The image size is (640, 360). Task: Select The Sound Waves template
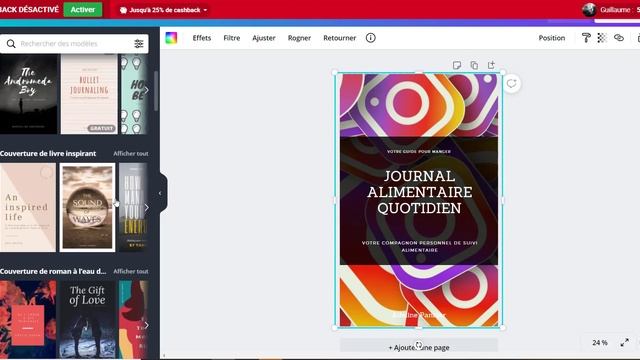tap(87, 207)
